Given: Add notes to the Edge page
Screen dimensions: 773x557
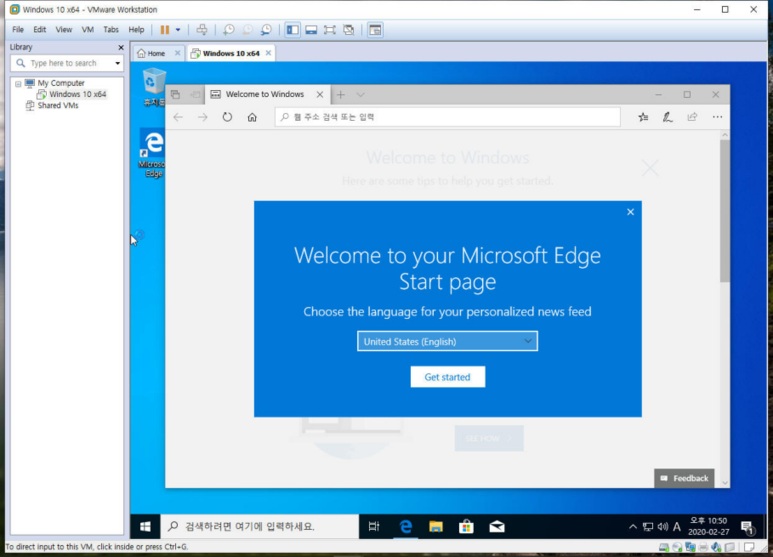Looking at the screenshot, I should pyautogui.click(x=668, y=117).
